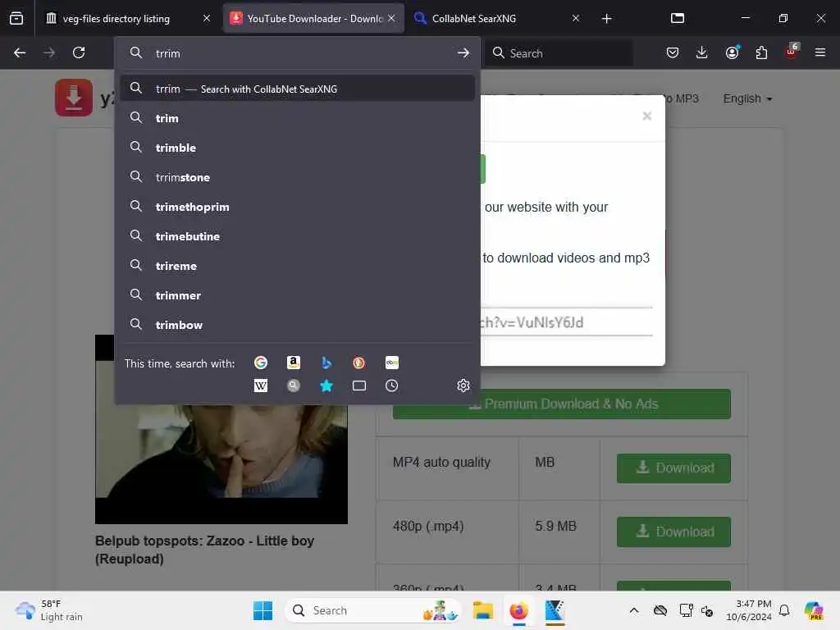Open the Firefox account menu
Image resolution: width=840 pixels, height=630 pixels.
732,52
